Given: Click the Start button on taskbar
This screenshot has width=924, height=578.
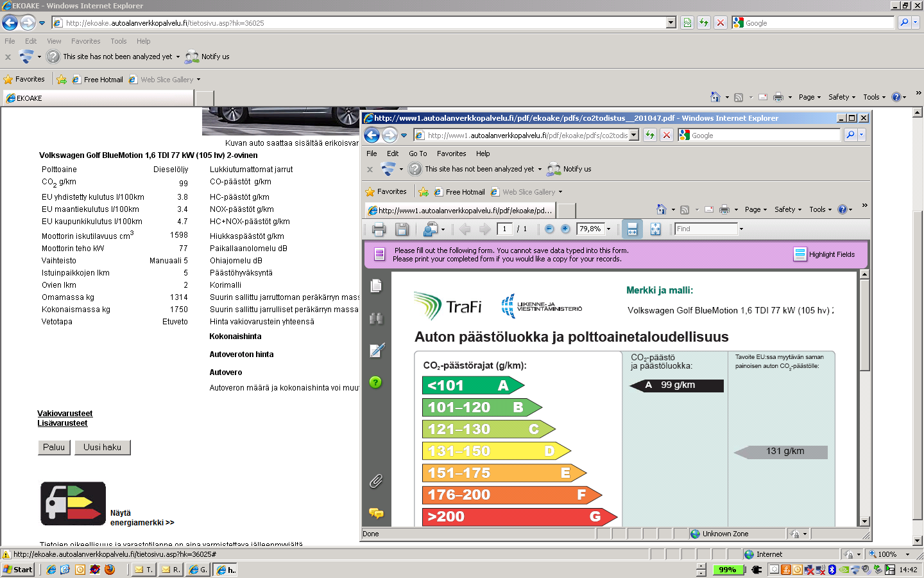Looking at the screenshot, I should (18, 570).
